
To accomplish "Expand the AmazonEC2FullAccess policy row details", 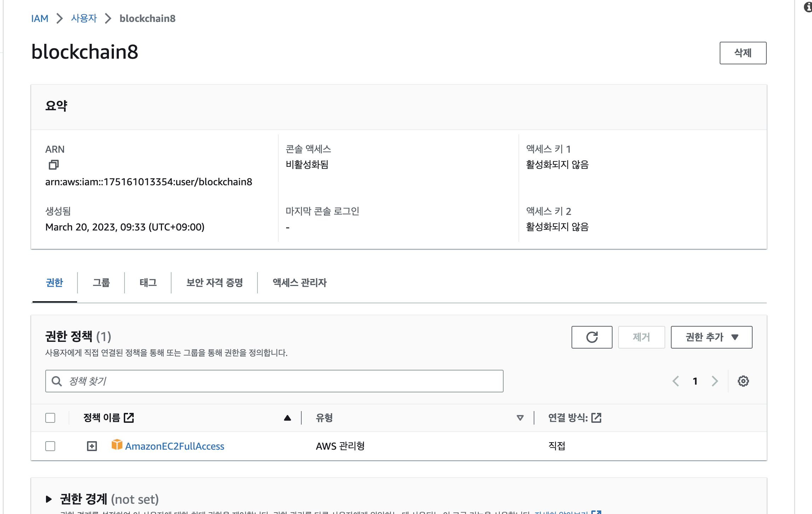I will coord(92,446).
